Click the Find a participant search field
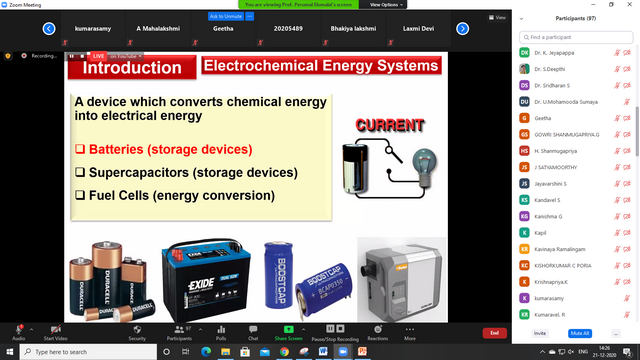Viewport: 640px width, 360px height. click(x=576, y=37)
